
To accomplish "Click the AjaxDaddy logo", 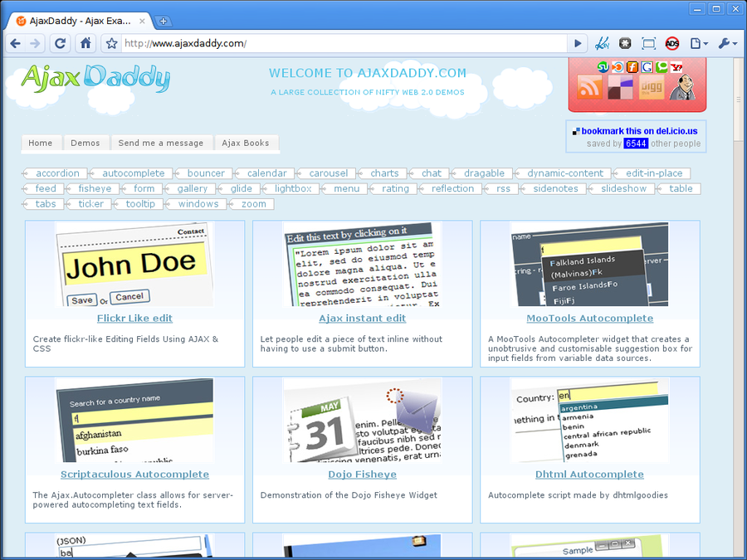I will coord(95,78).
